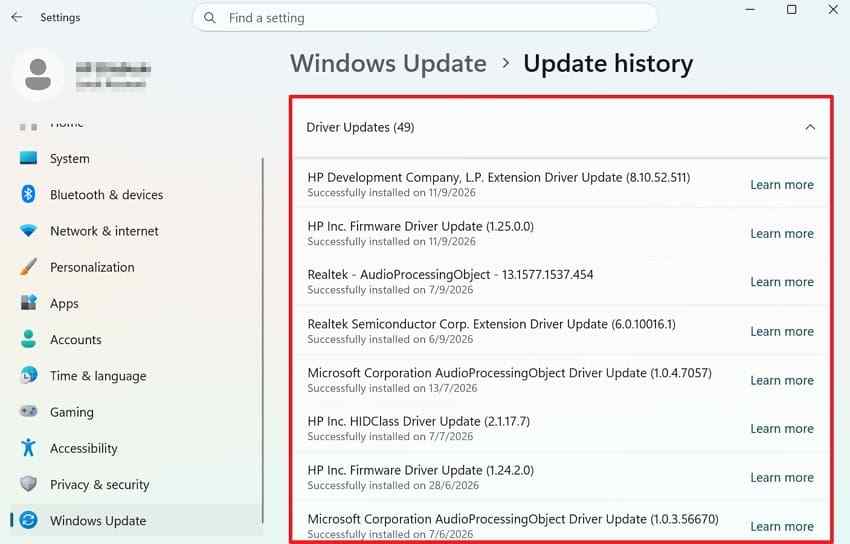The height and width of the screenshot is (544, 850).
Task: Open Accounts settings
Action: [137, 340]
